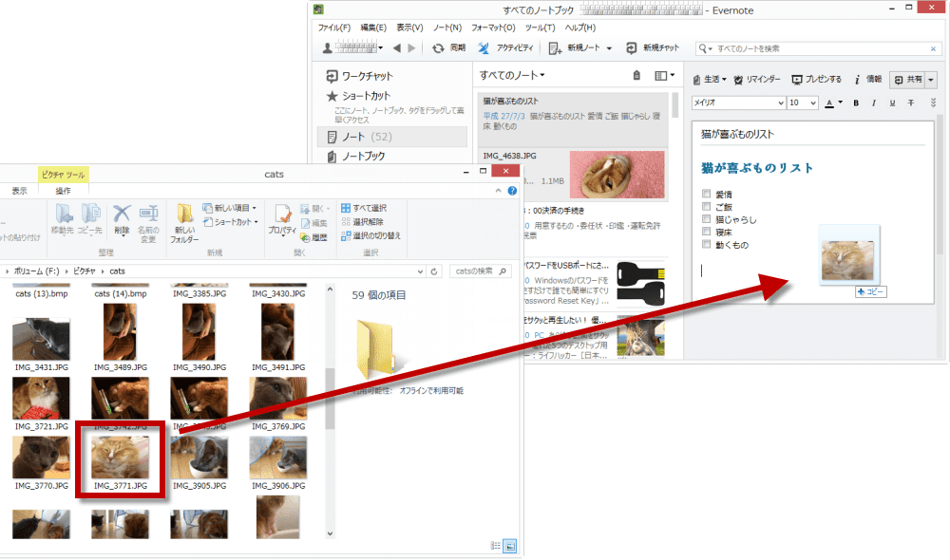Open the ファイル(F) menu in Evernote
Image resolution: width=950 pixels, height=560 pixels.
[333, 28]
